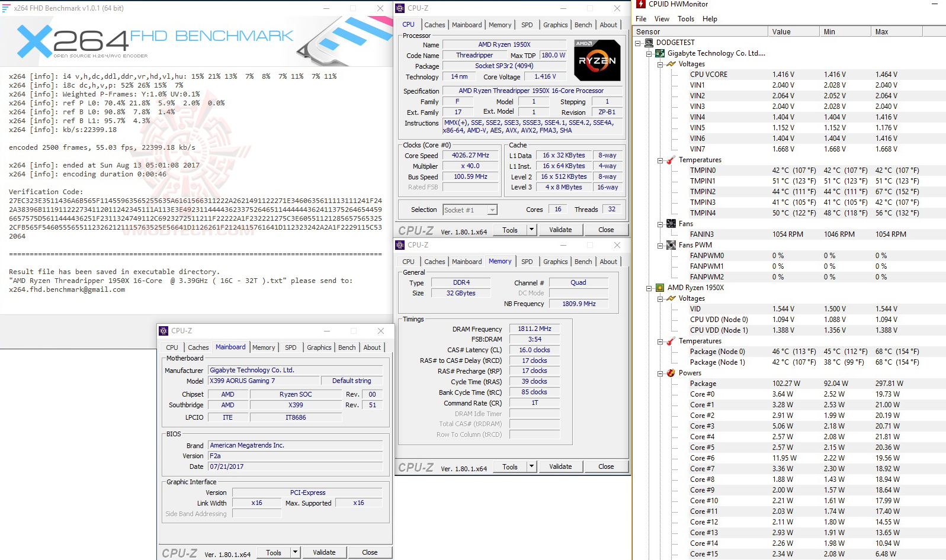The image size is (946, 560).
Task: Click the Voltages icon under Gigabyte Technology
Action: pyautogui.click(x=671, y=64)
